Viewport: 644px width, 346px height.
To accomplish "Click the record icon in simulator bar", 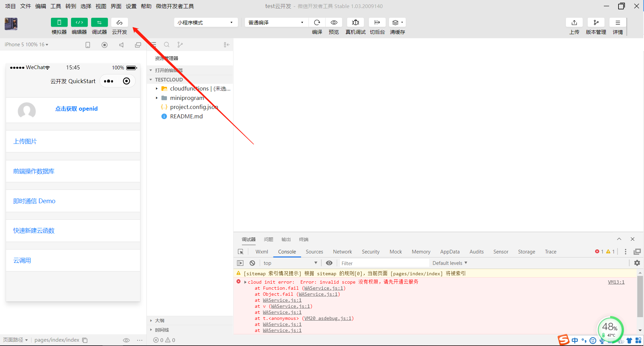I will click(x=105, y=45).
